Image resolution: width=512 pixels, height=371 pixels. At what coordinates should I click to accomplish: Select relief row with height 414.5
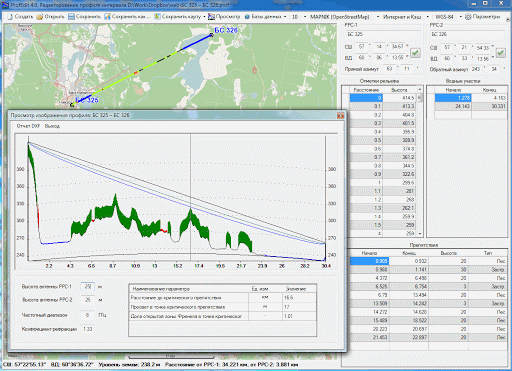point(382,98)
